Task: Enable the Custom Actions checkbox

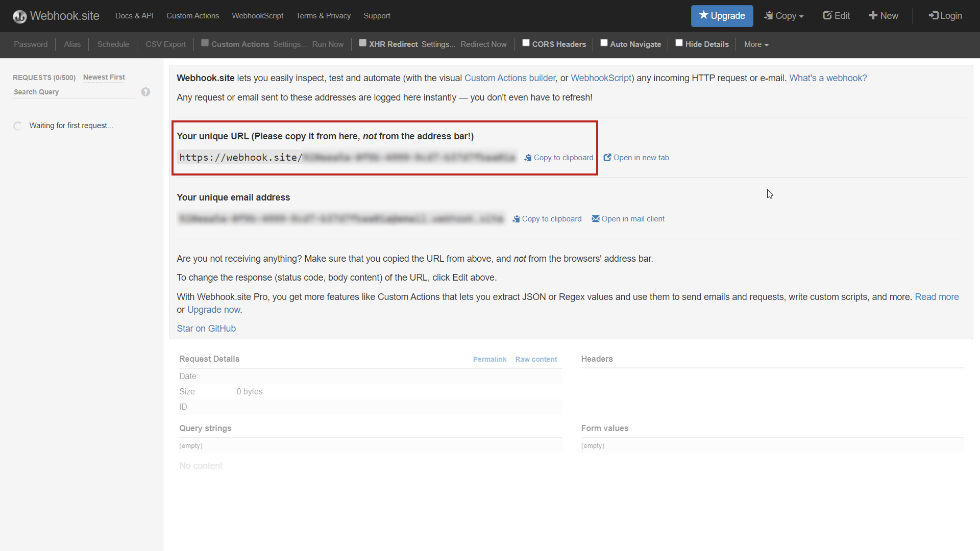Action: [205, 43]
